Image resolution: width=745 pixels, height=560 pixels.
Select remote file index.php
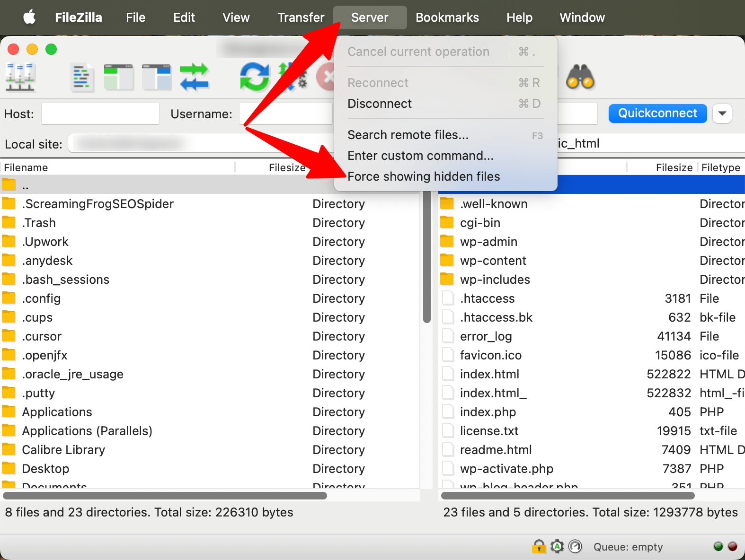click(592, 411)
